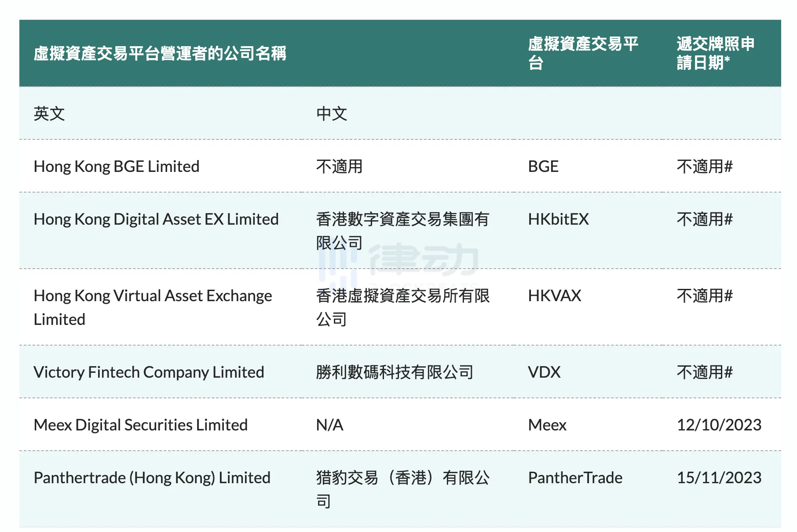Click the BGE platform name cell
Viewport: 797px width, 532px height.
tap(543, 167)
